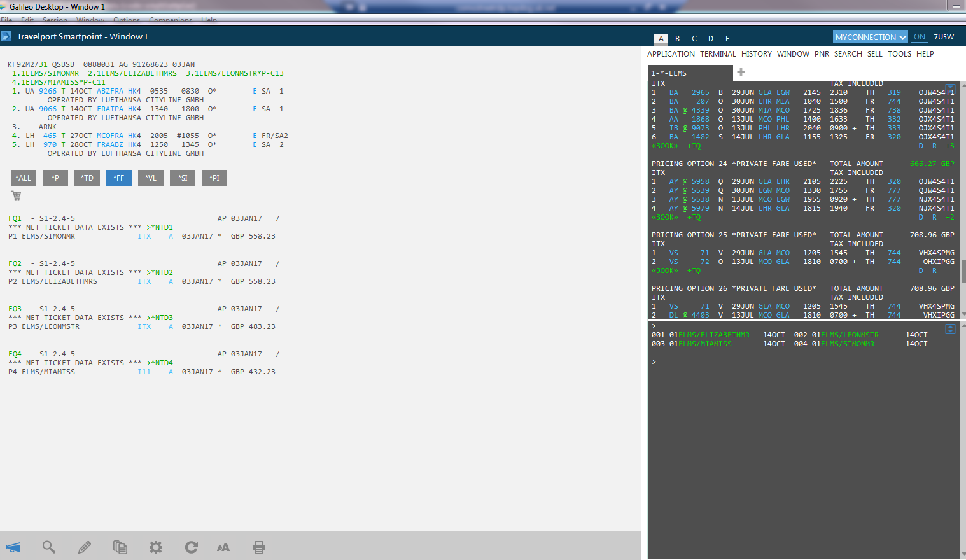Screen dimensions: 966x560
Task: Click the Galileo Desktop title bar icon
Action: pyautogui.click(x=4, y=6)
